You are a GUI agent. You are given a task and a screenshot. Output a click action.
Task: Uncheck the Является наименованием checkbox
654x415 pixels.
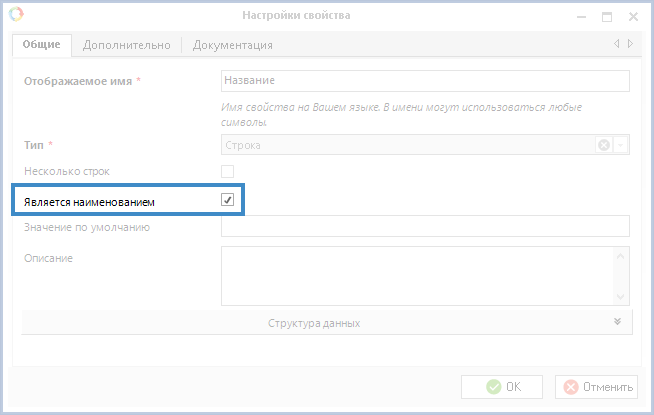[227, 200]
